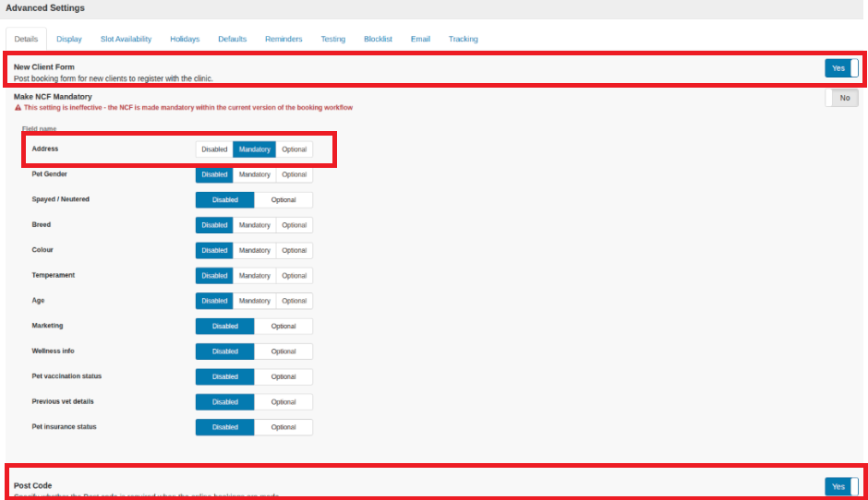Toggle the Post Code Yes switch

click(841, 487)
